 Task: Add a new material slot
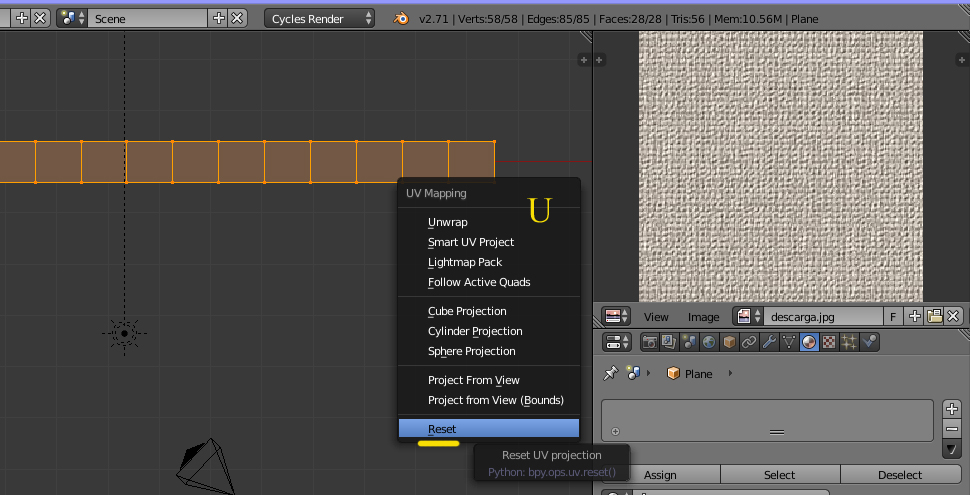[x=952, y=408]
